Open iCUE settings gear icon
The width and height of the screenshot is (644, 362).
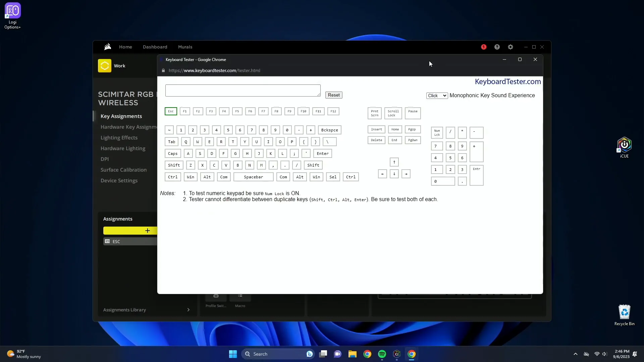point(511,47)
